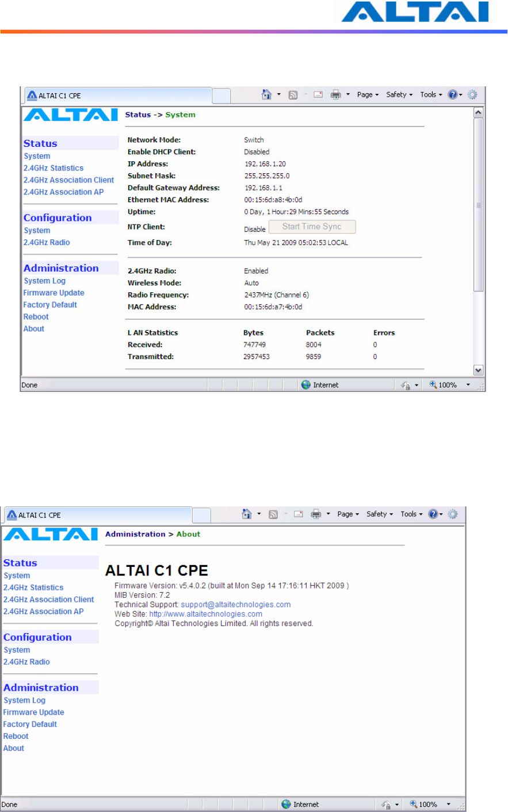Click About in upper sidebar
Image resolution: width=508 pixels, height=812 pixels.
[34, 329]
